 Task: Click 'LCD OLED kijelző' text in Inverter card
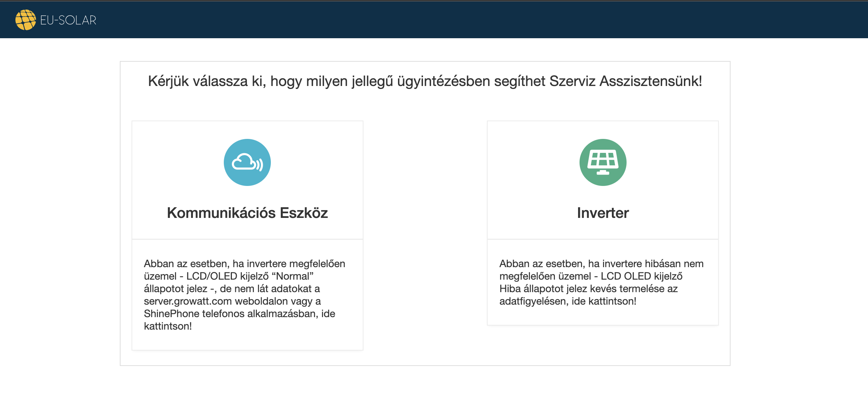[x=641, y=276]
